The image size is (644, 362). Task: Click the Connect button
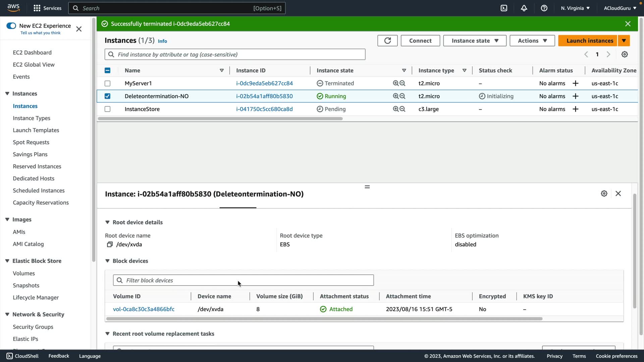(x=420, y=41)
